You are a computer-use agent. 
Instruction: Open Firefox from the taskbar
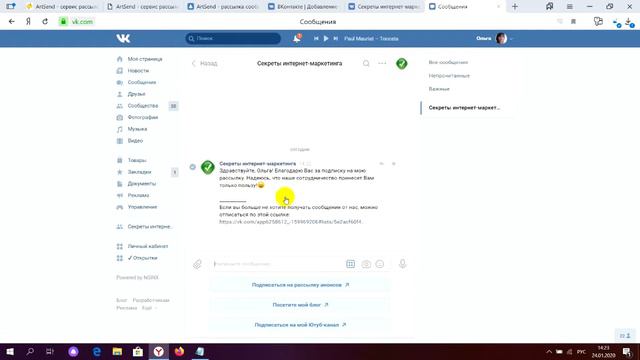coord(179,351)
